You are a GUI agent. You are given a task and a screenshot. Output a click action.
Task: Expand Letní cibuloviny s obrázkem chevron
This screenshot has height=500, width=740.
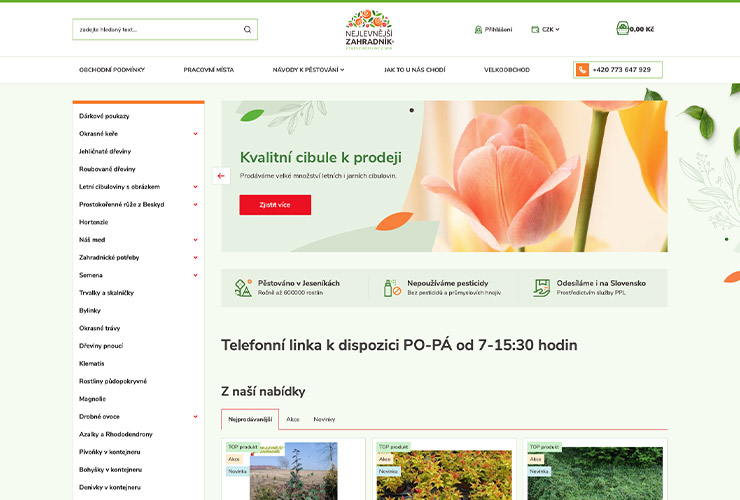click(x=195, y=187)
